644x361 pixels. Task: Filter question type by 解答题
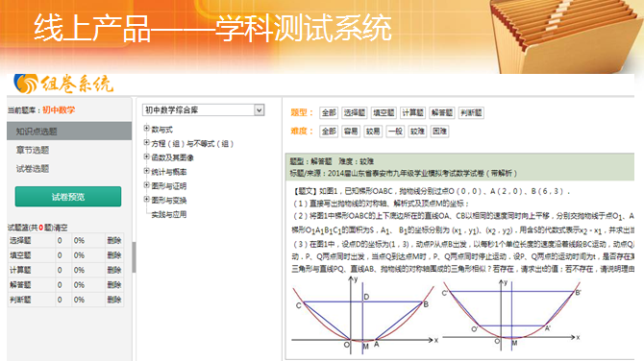442,112
